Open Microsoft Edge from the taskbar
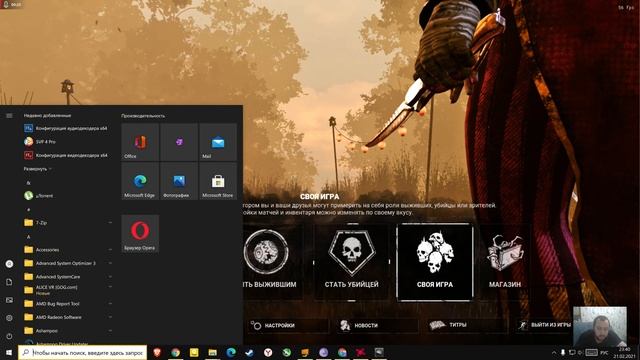This screenshot has height=360, width=640. (x=231, y=352)
